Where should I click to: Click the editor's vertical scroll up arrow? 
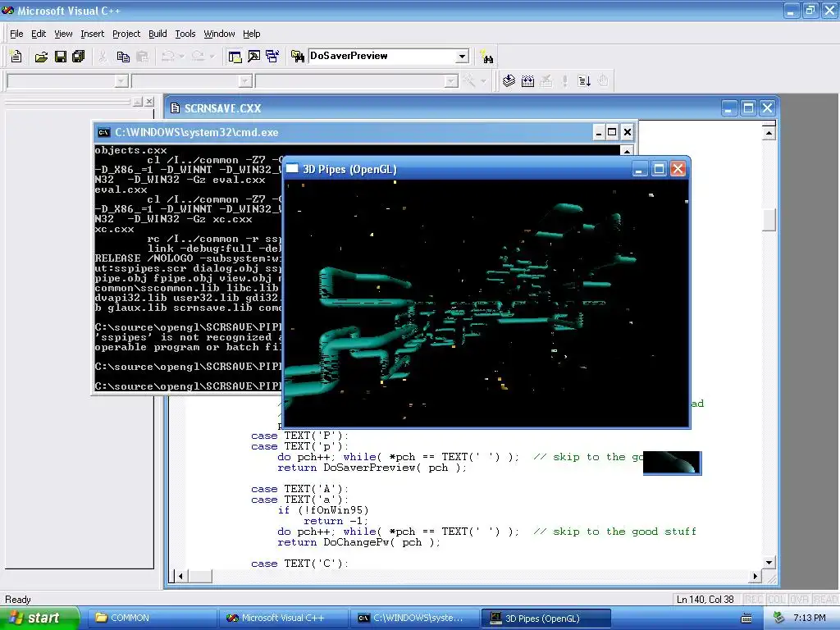pos(769,132)
